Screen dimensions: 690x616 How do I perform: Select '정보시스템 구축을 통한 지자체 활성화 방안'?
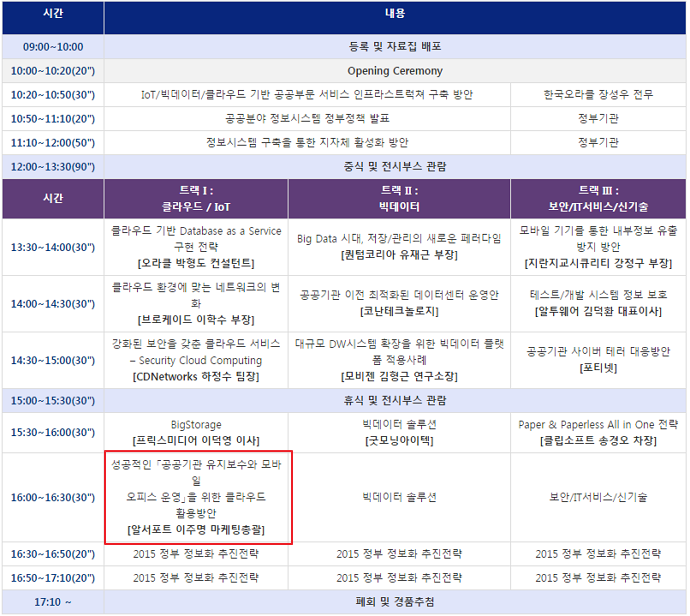click(x=307, y=143)
